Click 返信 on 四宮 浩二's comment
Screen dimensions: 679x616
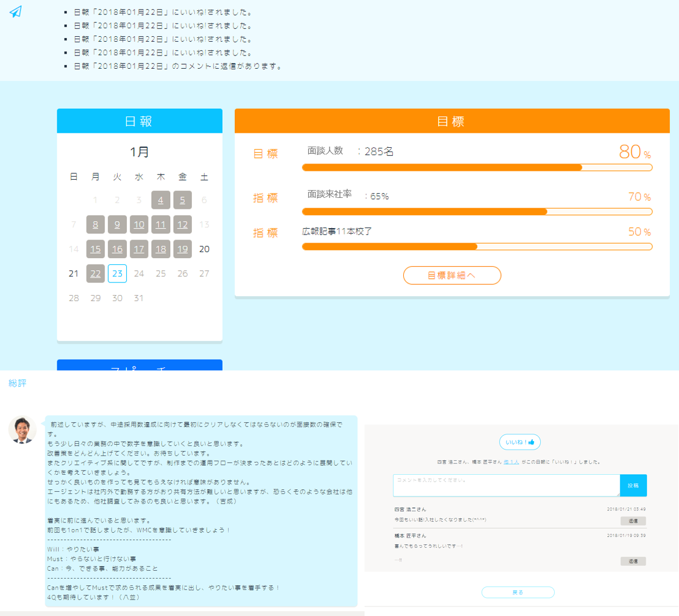point(633,521)
